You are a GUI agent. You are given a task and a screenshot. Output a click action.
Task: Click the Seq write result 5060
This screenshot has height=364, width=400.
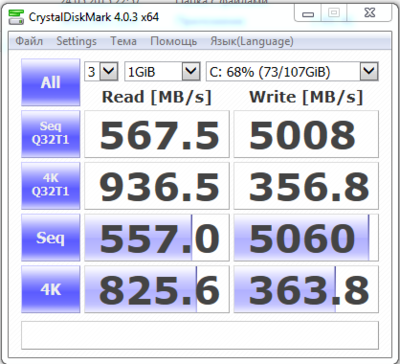306,238
